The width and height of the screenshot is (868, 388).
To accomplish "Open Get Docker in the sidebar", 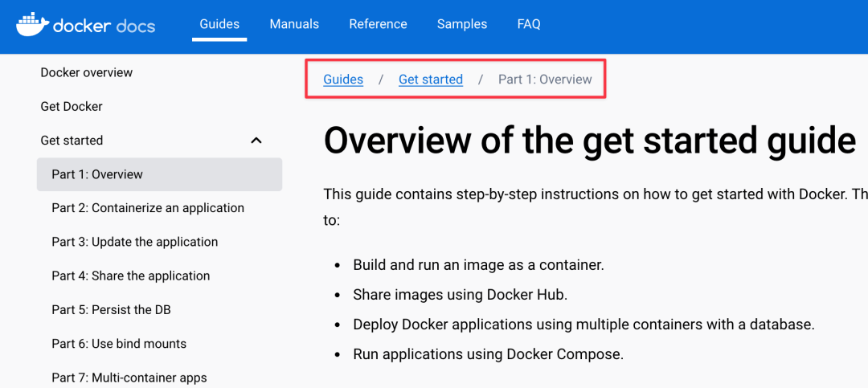I will click(72, 106).
